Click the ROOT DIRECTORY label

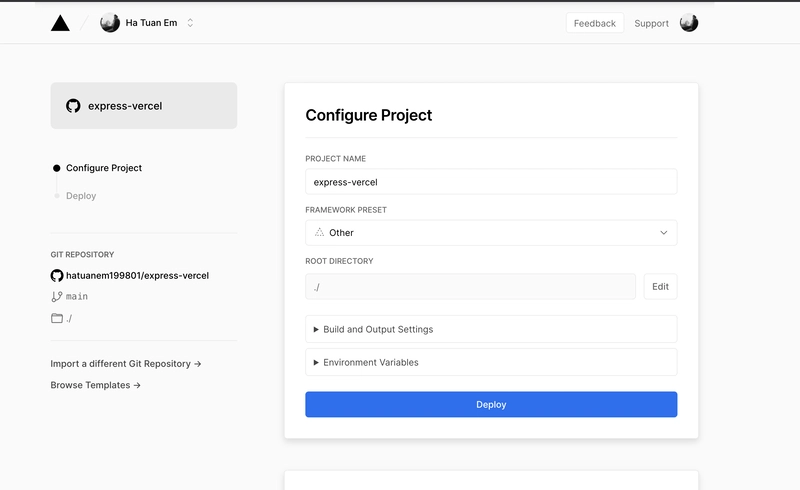click(x=339, y=261)
